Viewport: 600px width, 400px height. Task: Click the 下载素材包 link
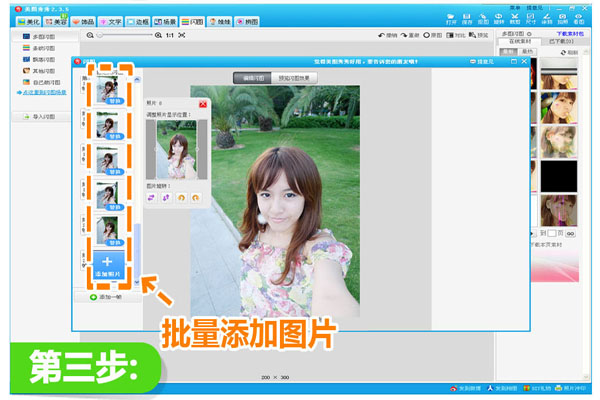(570, 34)
